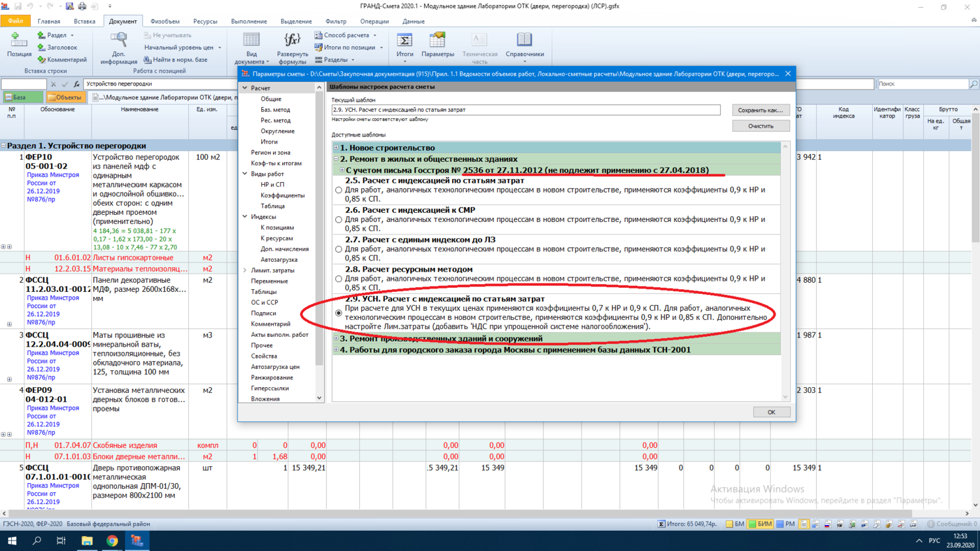Select radio 2.6 Расчет с индексацией к СМР

pyautogui.click(x=338, y=220)
